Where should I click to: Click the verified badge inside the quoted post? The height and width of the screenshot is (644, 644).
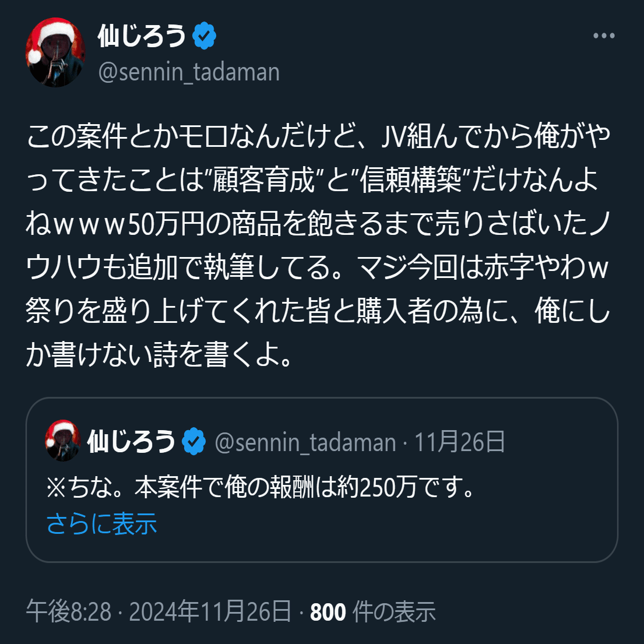(x=194, y=441)
